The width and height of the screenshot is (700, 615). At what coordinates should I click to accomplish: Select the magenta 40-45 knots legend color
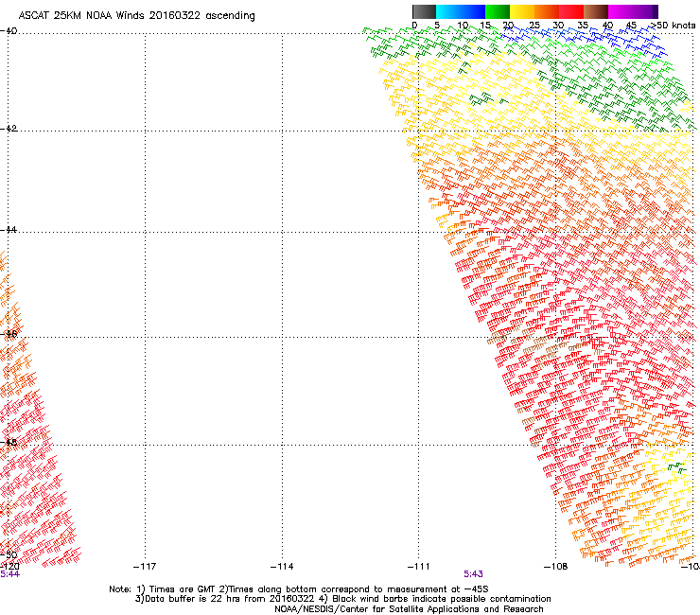click(x=621, y=11)
